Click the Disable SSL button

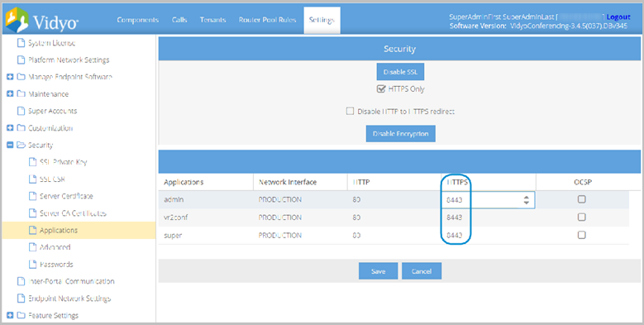pyautogui.click(x=400, y=71)
